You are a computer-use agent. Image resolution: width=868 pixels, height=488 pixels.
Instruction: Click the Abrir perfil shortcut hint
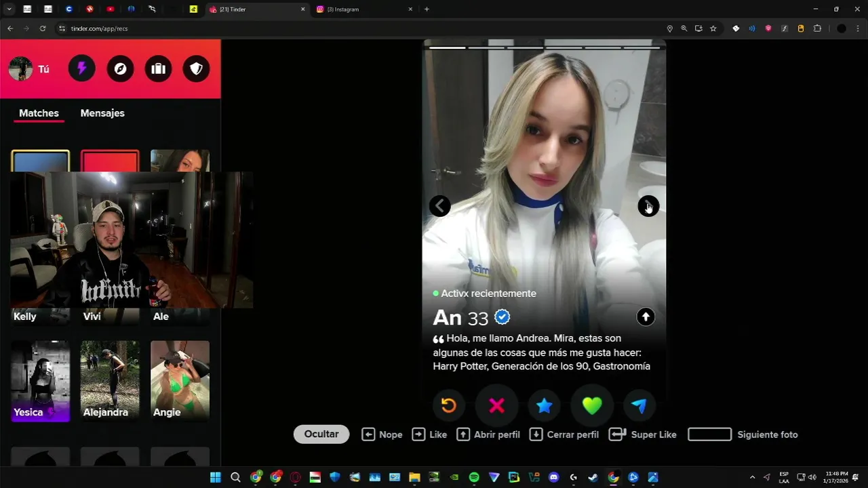[x=488, y=434]
